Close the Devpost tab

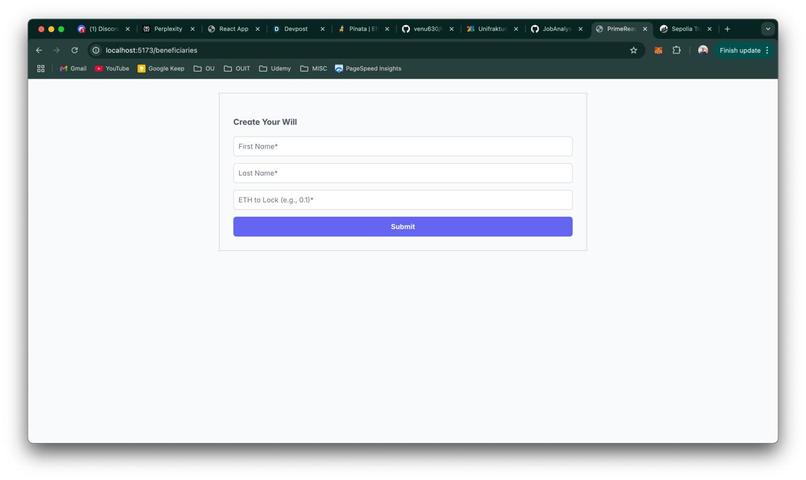pyautogui.click(x=322, y=29)
